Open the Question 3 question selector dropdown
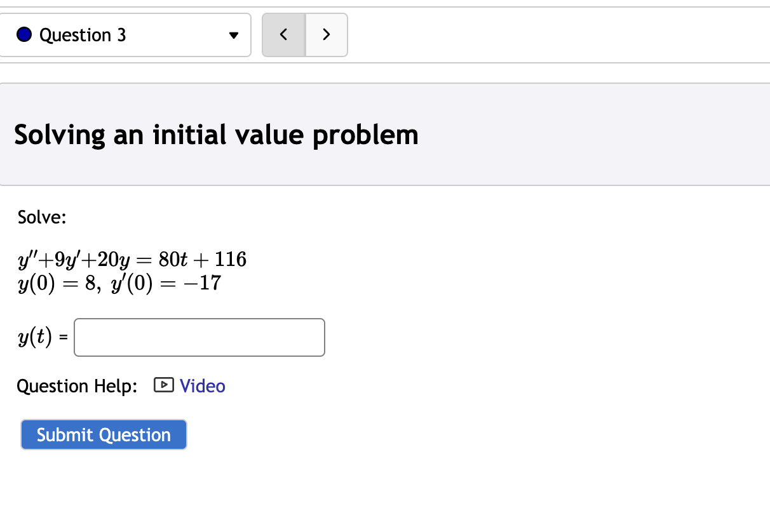 click(x=126, y=35)
